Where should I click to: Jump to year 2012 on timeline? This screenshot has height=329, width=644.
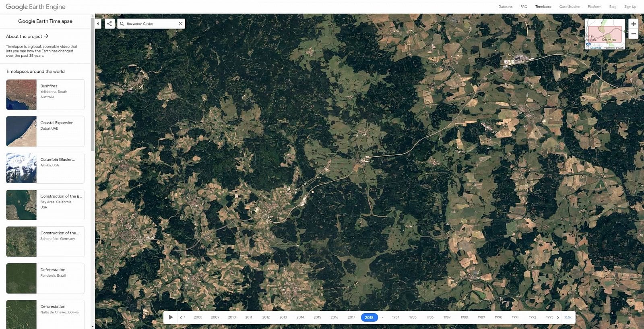tap(266, 317)
